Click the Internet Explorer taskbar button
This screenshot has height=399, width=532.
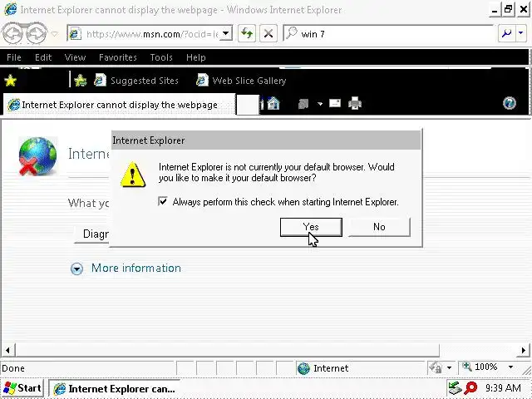(116, 388)
